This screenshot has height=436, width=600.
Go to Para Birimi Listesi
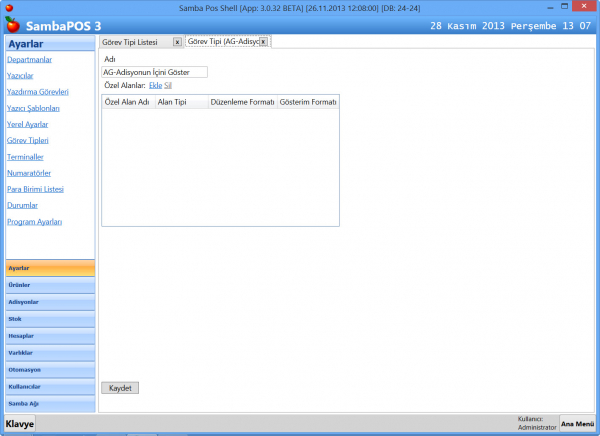click(35, 188)
